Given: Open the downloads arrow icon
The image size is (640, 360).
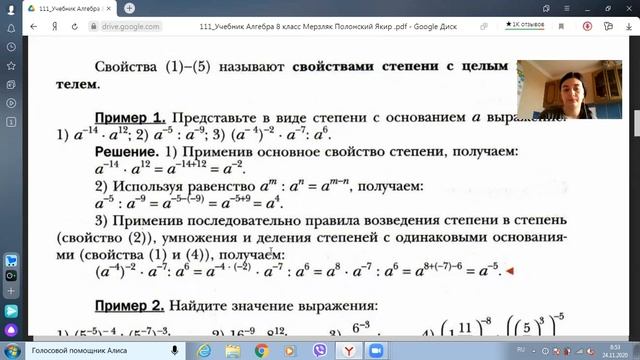Looking at the screenshot, I should click(x=629, y=27).
